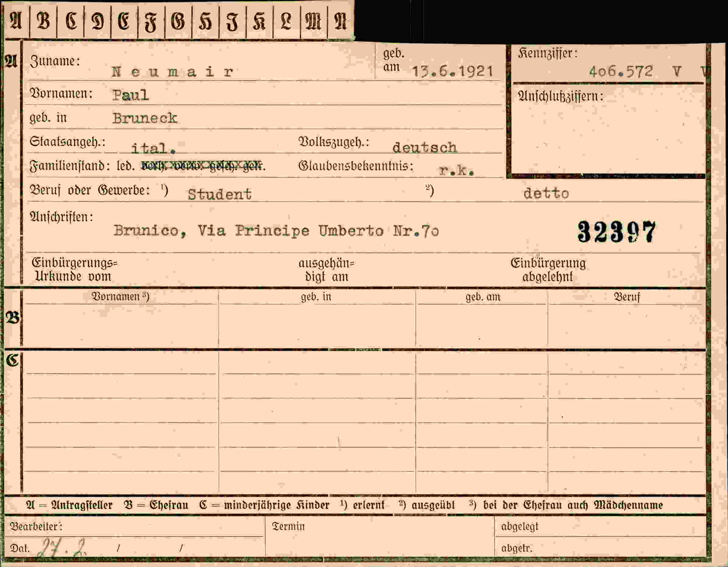Screen dimensions: 728x567
Task: Click the handwritten date '27.2' after Dat.
Action: click(63, 547)
